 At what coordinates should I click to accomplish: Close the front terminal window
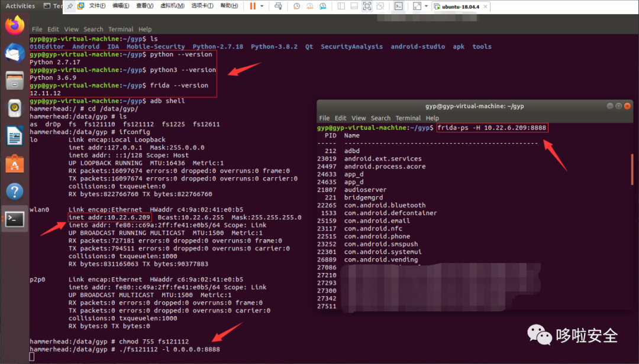627,106
